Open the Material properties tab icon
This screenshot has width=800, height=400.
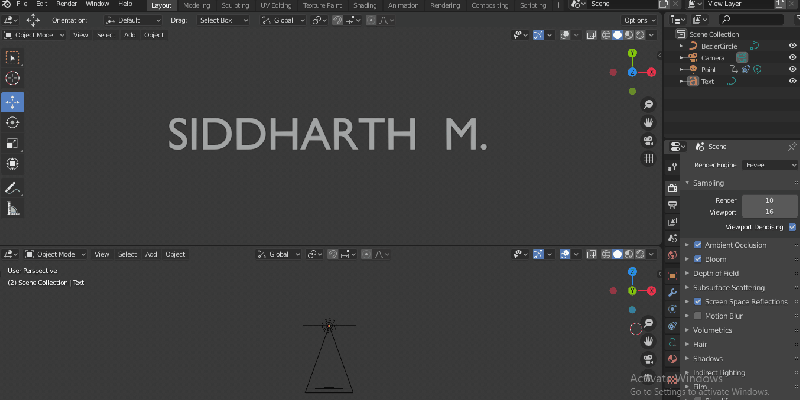click(x=672, y=359)
